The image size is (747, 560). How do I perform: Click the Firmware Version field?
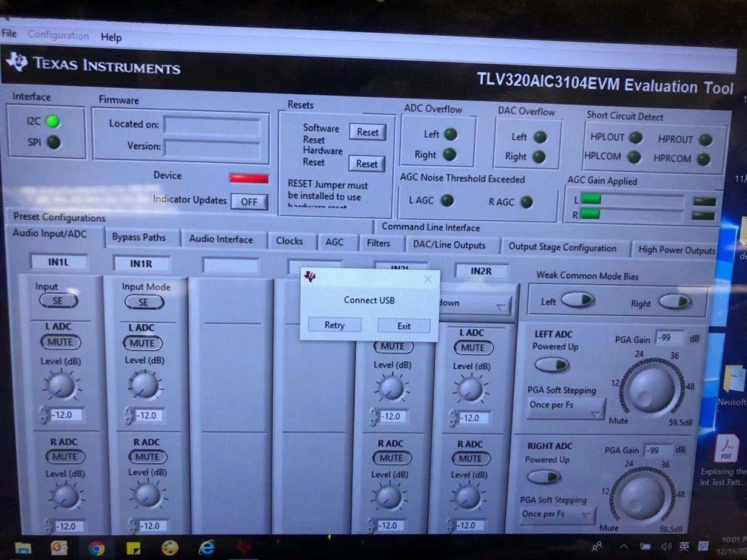click(213, 147)
